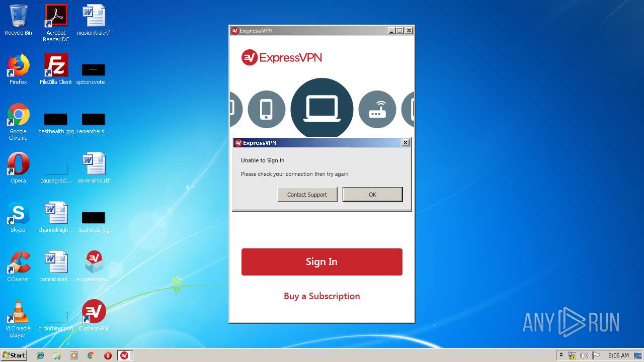The image size is (644, 362).
Task: Open the Action Center flag icon
Action: [x=596, y=355]
